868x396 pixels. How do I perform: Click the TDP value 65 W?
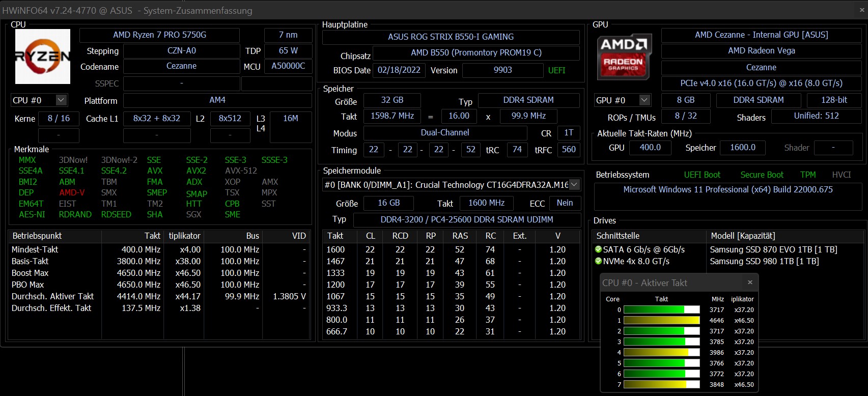coord(288,51)
